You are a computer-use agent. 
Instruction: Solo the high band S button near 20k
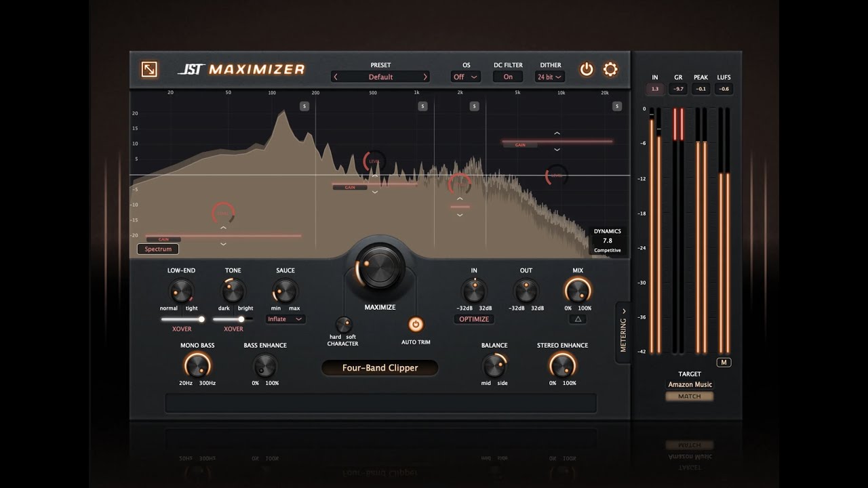point(617,106)
